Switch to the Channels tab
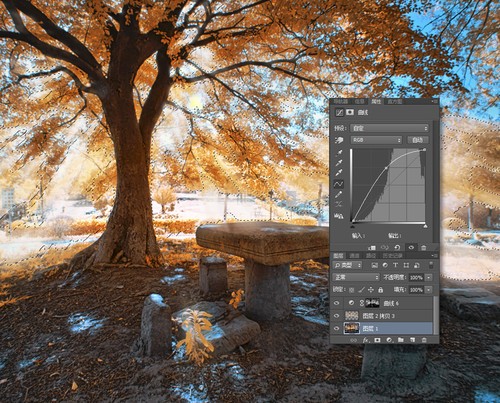Image resolution: width=500 pixels, height=403 pixels. [x=355, y=256]
